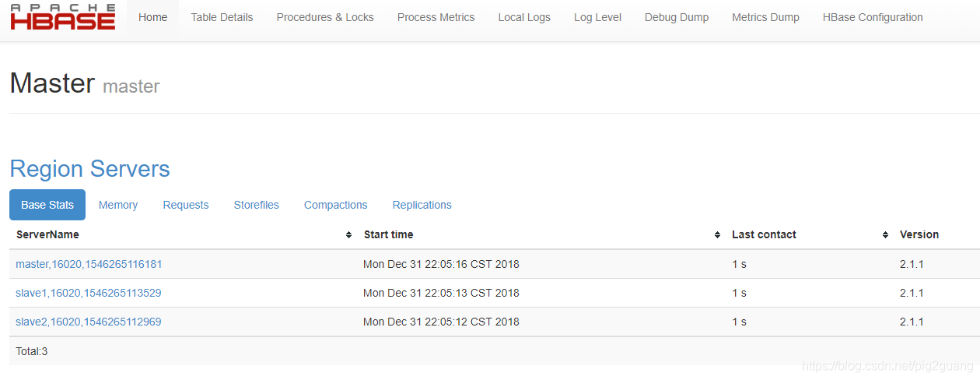
Task: Open HBase Configuration page
Action: 873,17
